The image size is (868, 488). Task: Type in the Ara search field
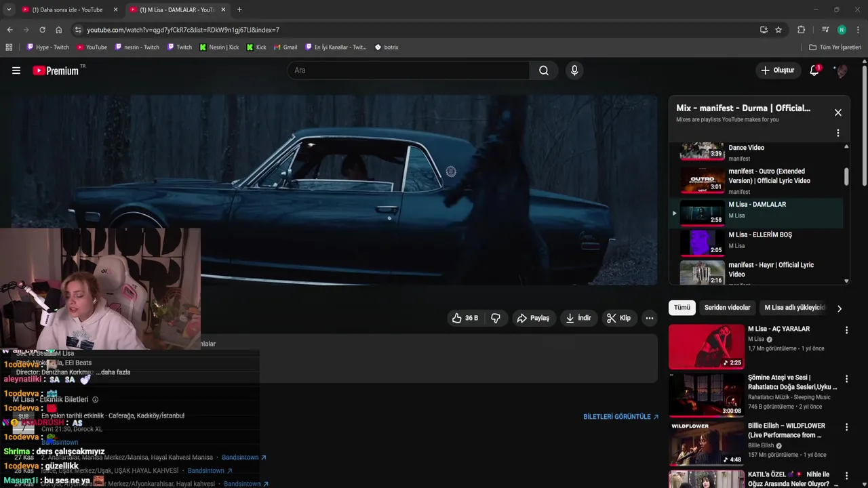409,70
